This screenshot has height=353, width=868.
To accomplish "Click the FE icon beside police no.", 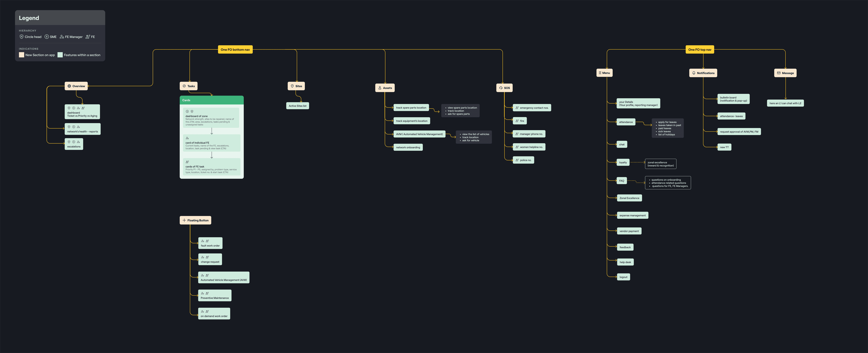I will tap(517, 160).
